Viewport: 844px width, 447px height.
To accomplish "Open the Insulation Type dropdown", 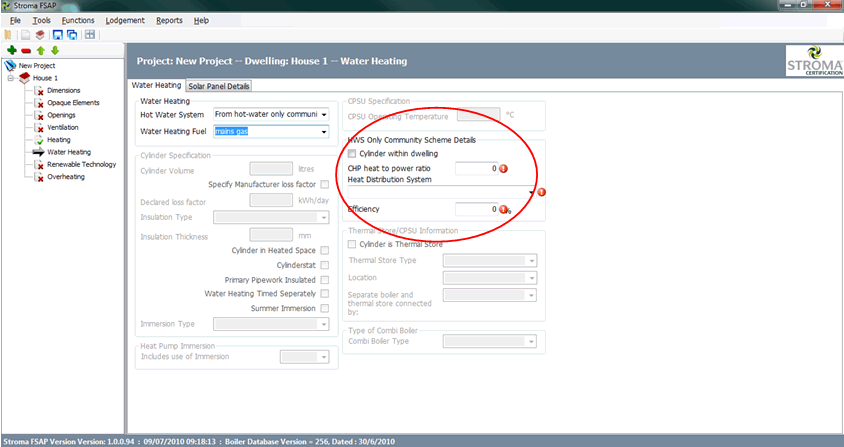I will coord(271,218).
